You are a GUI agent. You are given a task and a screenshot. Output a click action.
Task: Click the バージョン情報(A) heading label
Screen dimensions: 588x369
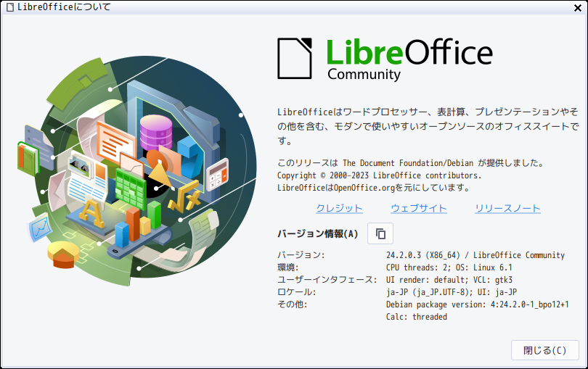(x=318, y=233)
